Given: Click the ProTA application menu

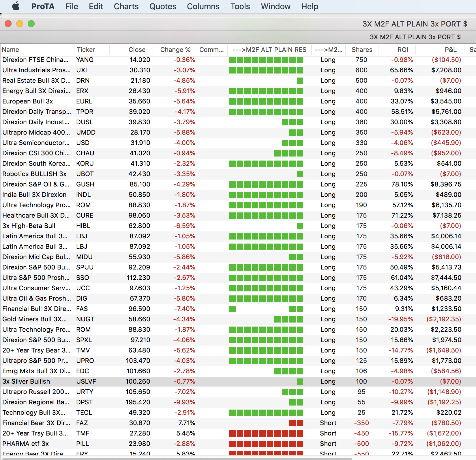Looking at the screenshot, I should (43, 6).
